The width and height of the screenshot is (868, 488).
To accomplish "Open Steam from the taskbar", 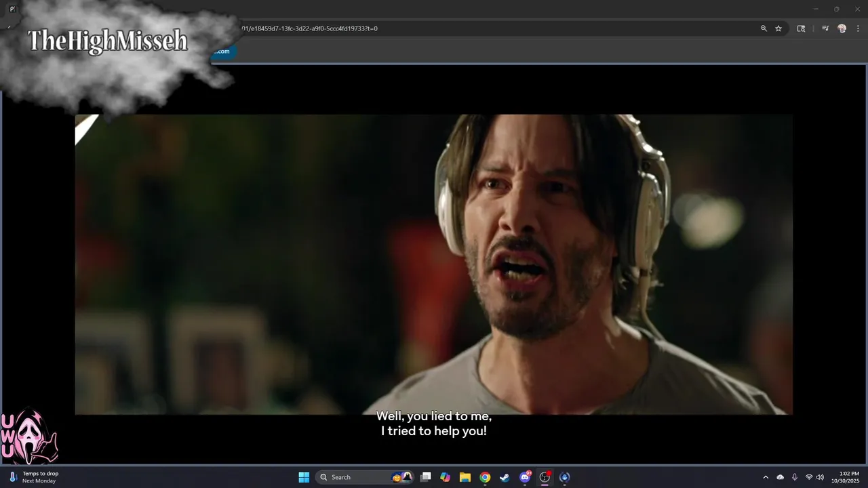I will [x=505, y=477].
